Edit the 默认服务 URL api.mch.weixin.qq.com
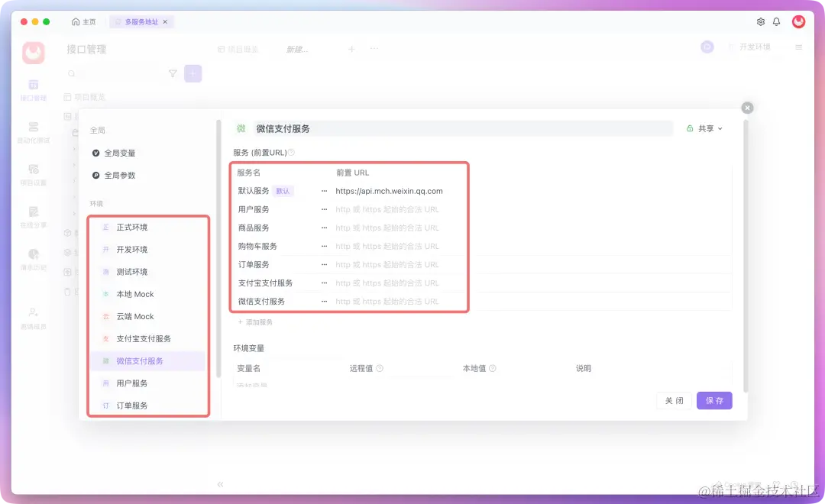825x504 pixels. coord(390,191)
